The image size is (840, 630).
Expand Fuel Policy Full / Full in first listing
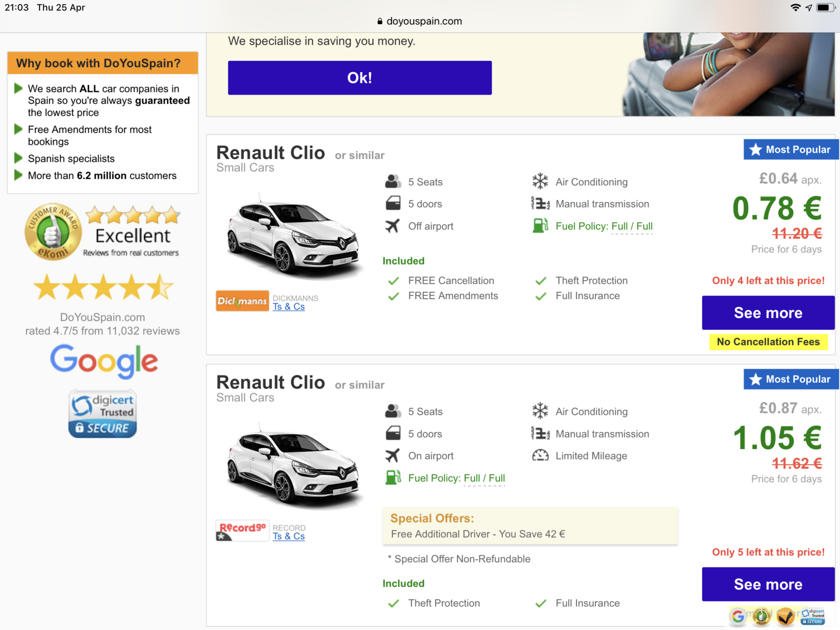pos(604,226)
